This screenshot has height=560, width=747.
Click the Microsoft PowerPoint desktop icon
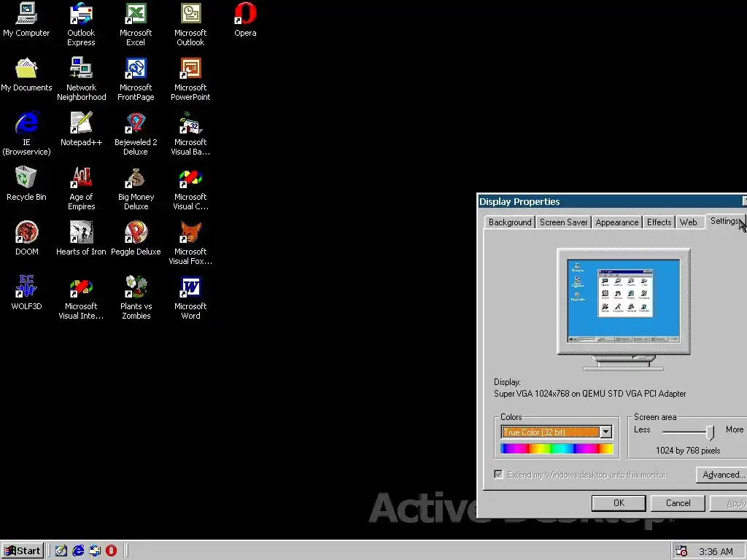coord(190,79)
